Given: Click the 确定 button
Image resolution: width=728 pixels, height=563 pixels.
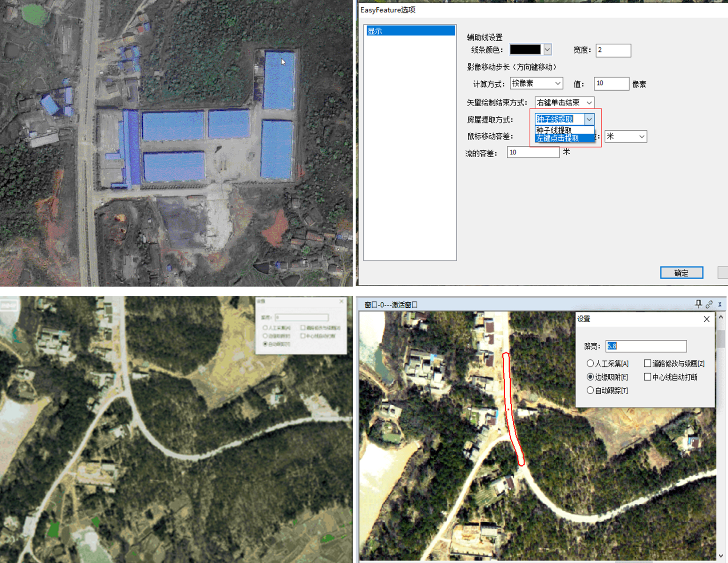Looking at the screenshot, I should [x=681, y=273].
